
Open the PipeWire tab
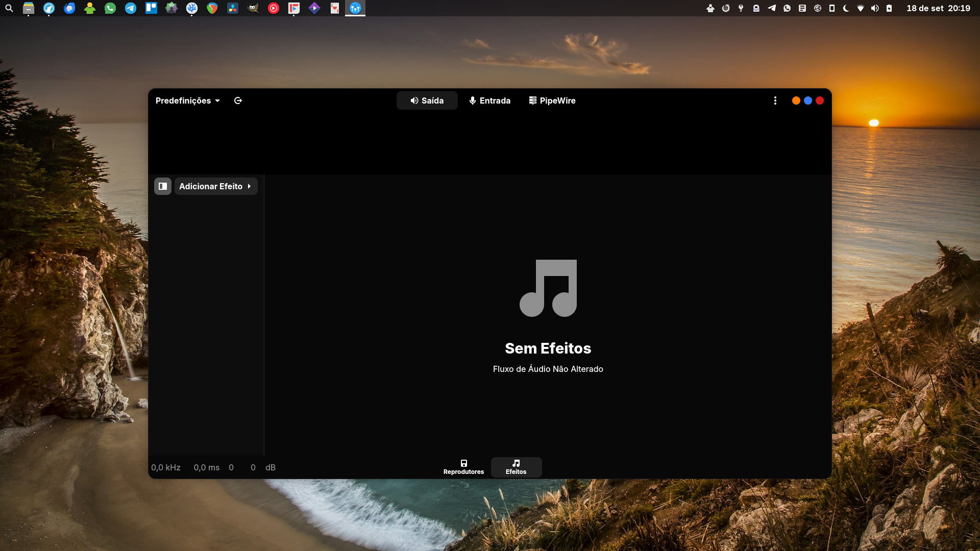(552, 101)
